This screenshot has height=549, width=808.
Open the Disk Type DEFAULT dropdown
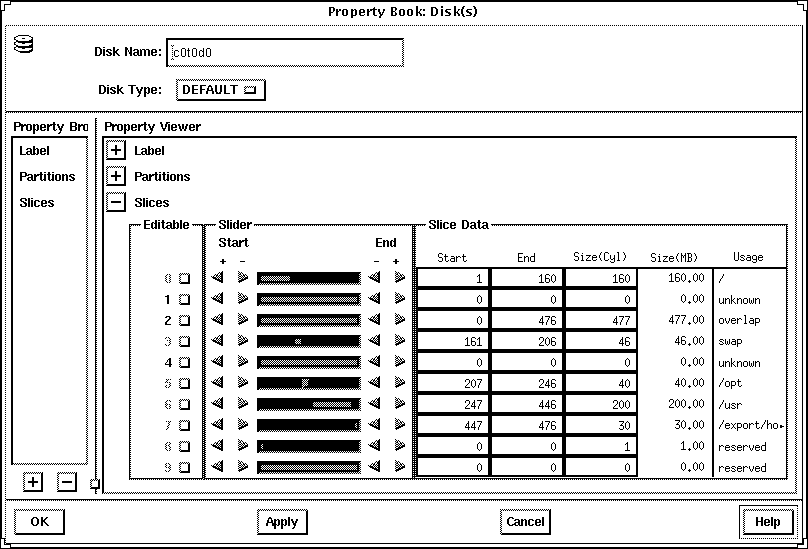(x=220, y=90)
